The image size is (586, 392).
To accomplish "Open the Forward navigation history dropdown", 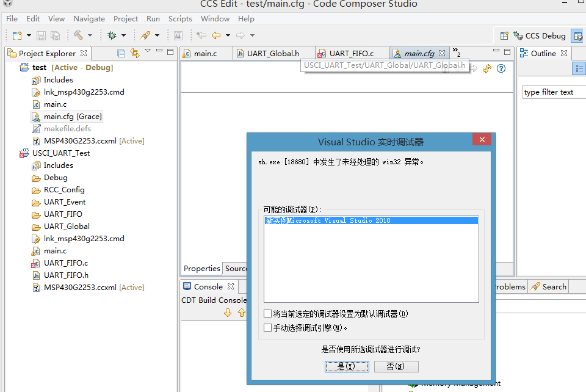I will click(252, 35).
